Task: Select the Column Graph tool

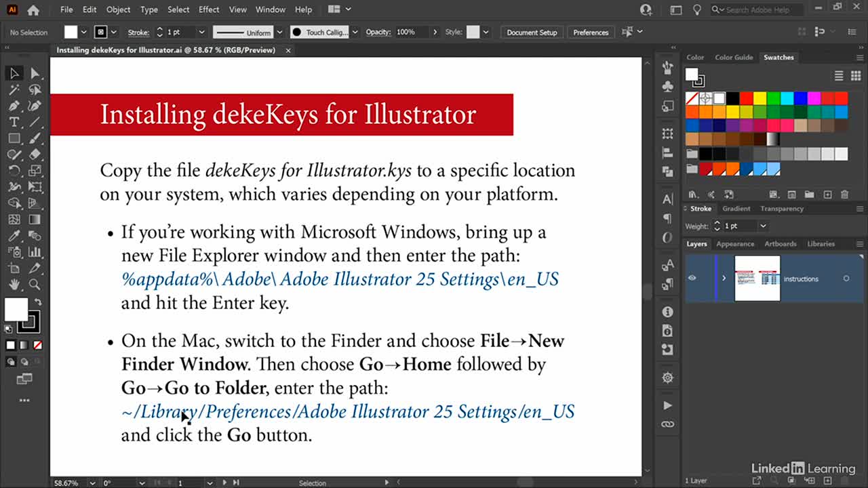Action: (x=35, y=252)
